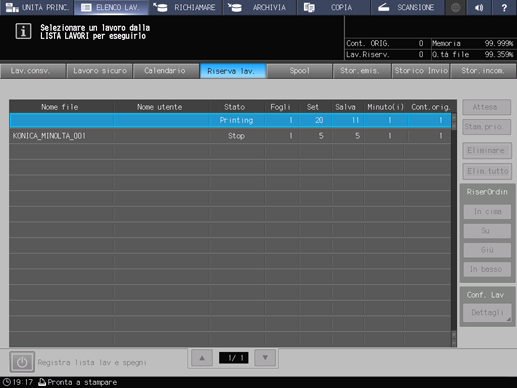Click the Attesa hold button
This screenshot has height=388, width=517.
pos(486,107)
